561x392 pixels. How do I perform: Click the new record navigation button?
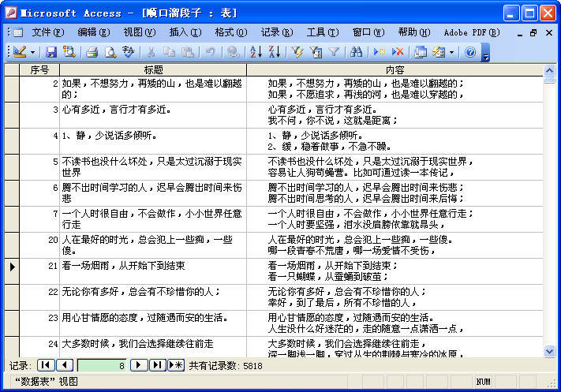176,365
